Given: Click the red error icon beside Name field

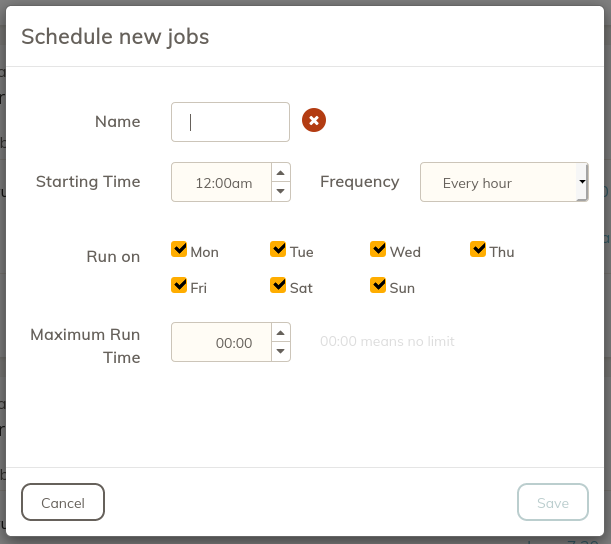Looking at the screenshot, I should pos(314,120).
